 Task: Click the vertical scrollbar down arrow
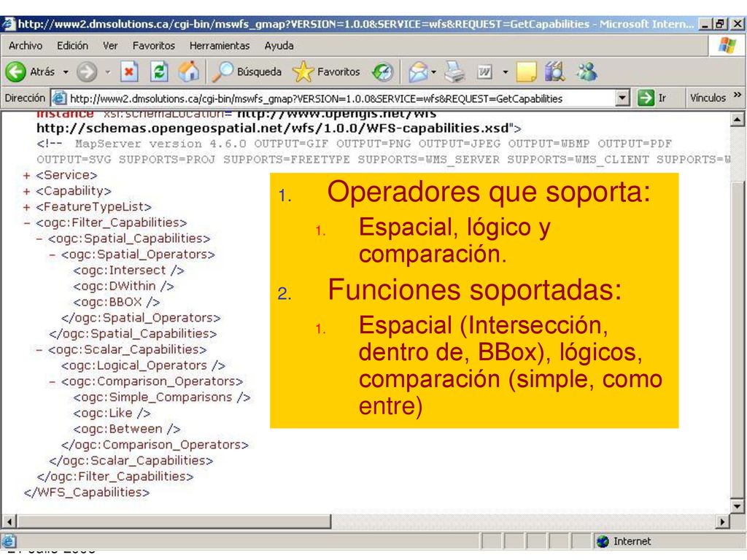click(737, 506)
